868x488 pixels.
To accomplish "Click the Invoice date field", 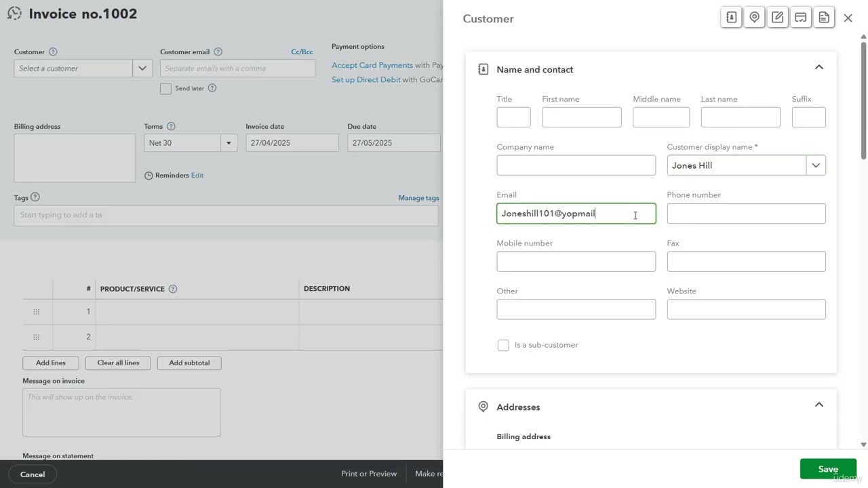I will pos(292,143).
